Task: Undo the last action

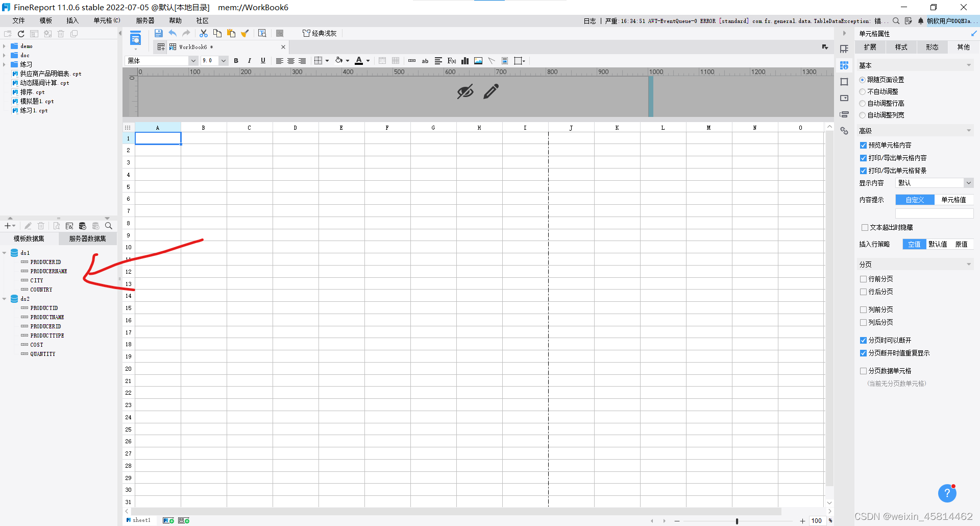Action: (173, 33)
